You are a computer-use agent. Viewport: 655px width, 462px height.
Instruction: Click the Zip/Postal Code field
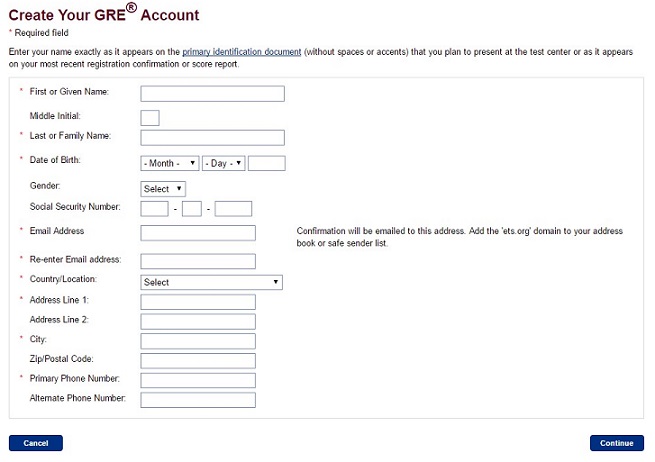198,361
